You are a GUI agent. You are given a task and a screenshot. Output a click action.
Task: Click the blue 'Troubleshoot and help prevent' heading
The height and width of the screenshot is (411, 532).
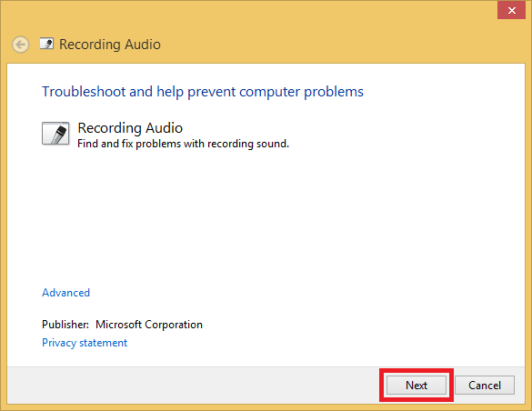203,92
